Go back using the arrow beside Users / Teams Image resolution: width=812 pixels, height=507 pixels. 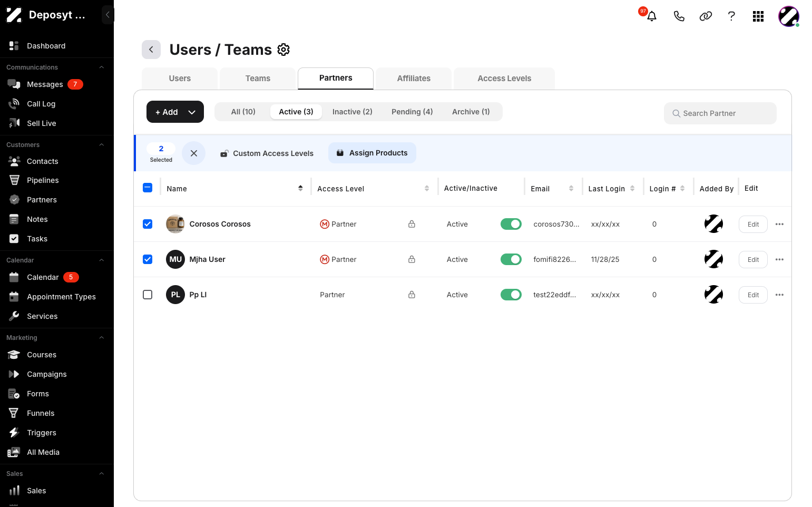pos(151,50)
